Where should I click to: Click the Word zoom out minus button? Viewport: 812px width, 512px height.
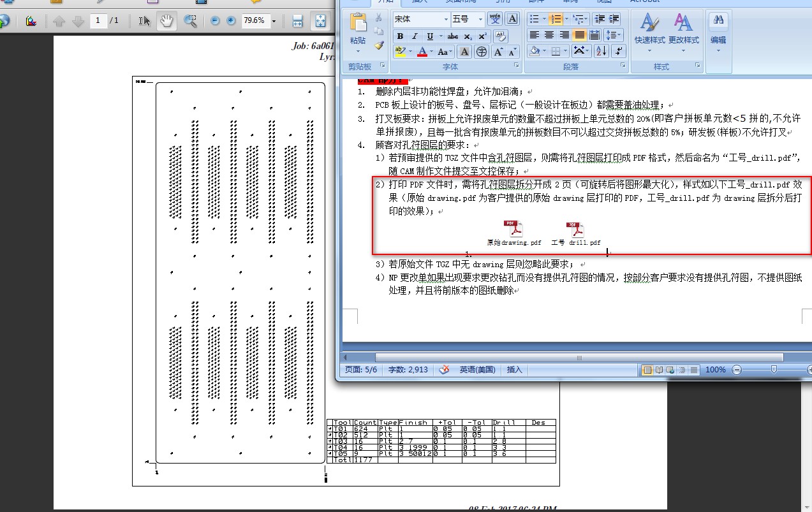click(737, 370)
